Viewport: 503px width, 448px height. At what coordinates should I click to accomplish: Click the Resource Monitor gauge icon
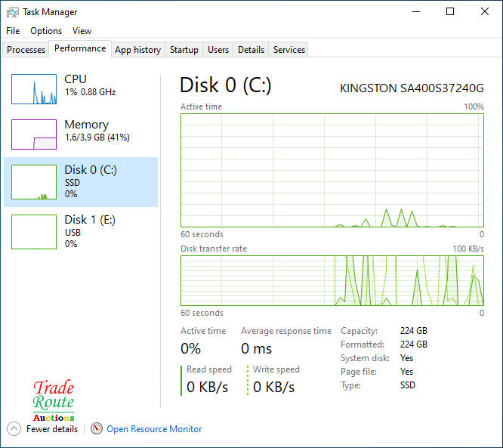[x=96, y=428]
